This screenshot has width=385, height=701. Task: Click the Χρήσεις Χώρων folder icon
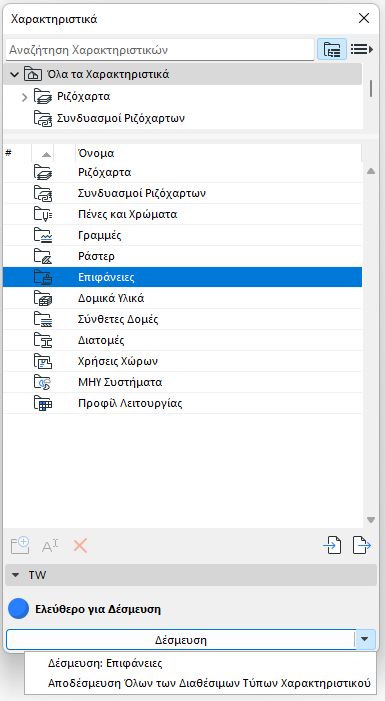pyautogui.click(x=43, y=361)
